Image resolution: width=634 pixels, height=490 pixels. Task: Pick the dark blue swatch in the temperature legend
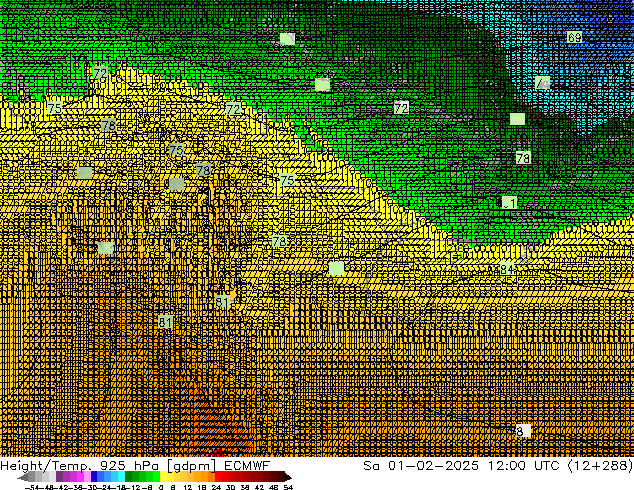pyautogui.click(x=94, y=477)
